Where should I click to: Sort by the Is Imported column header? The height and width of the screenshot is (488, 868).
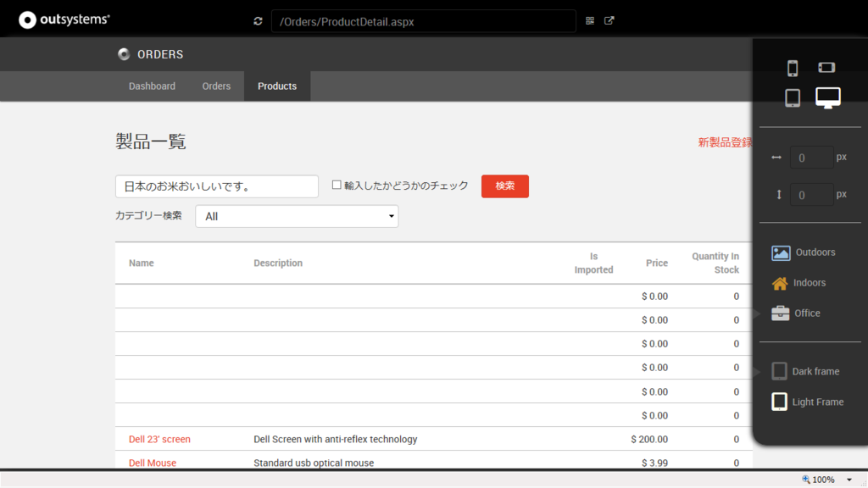[x=593, y=263]
